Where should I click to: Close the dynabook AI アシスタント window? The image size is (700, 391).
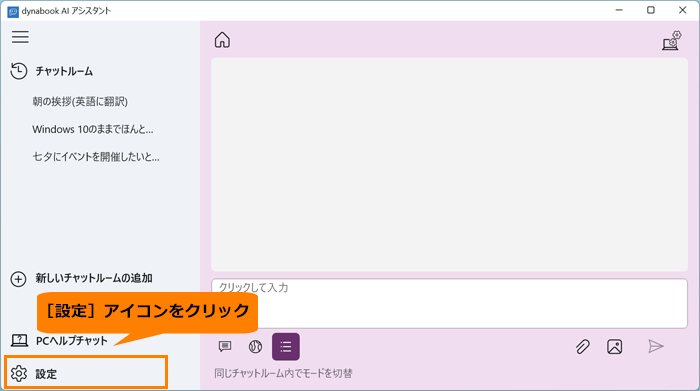682,10
